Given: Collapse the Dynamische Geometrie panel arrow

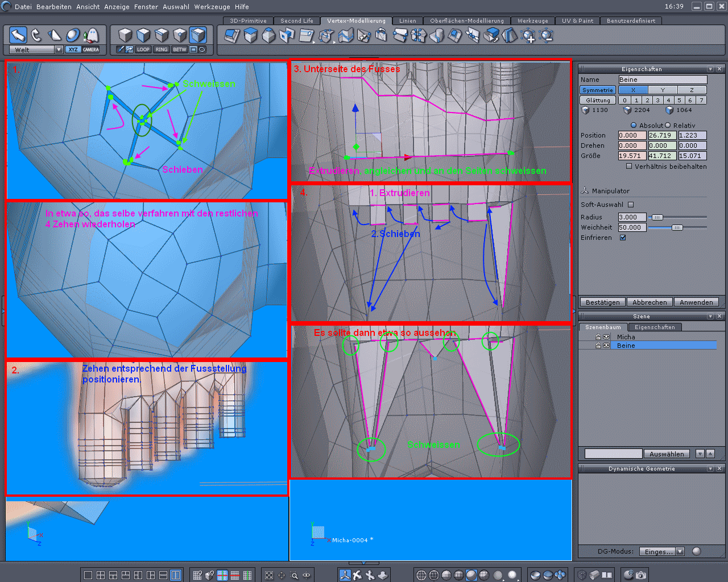Looking at the screenshot, I should coord(710,468).
